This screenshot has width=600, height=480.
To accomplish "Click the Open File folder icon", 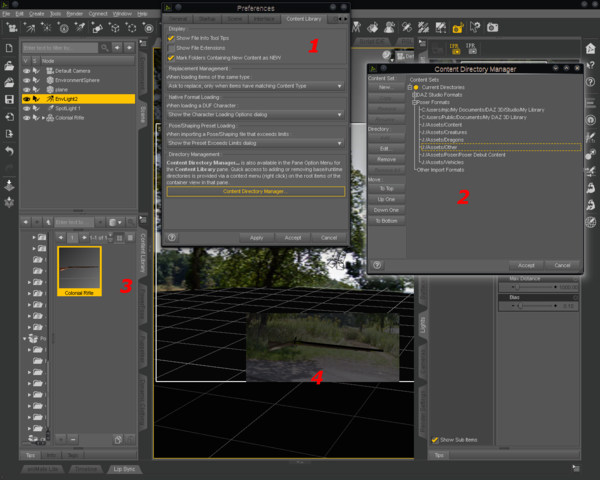I will coord(9,65).
